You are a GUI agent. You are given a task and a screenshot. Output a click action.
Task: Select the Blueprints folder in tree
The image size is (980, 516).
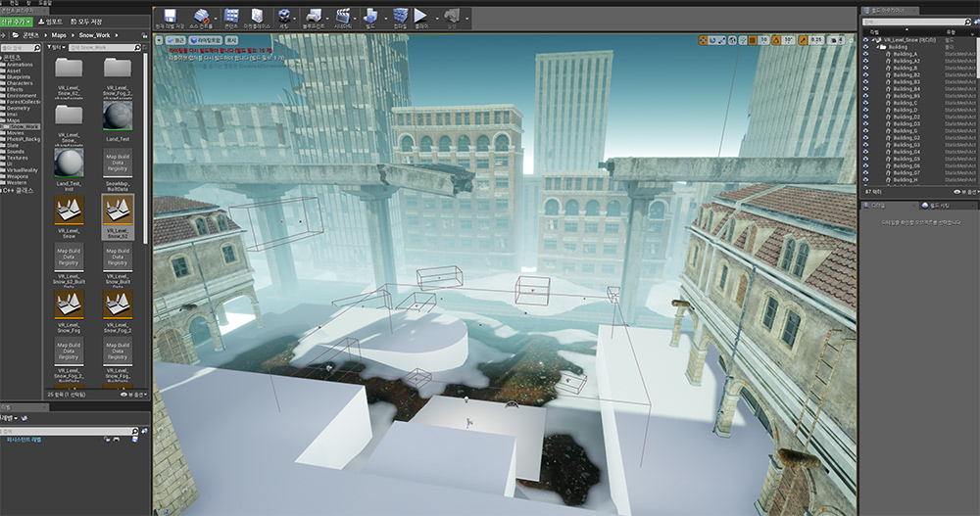click(18, 76)
